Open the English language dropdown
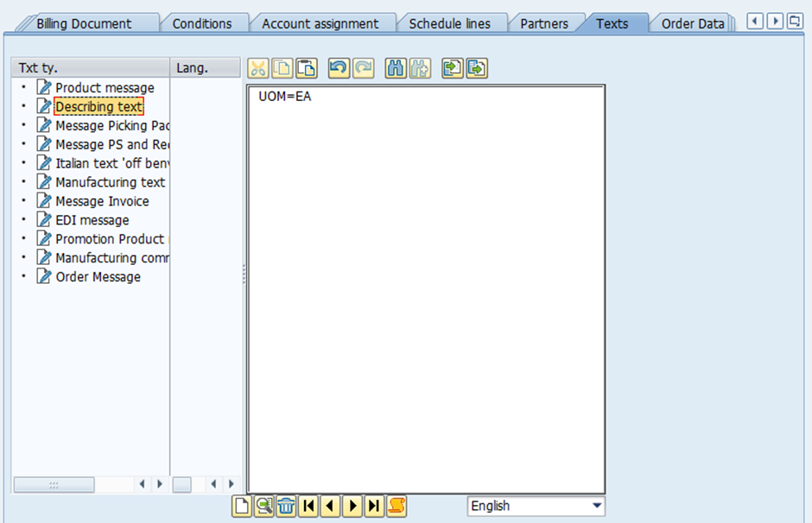 596,506
